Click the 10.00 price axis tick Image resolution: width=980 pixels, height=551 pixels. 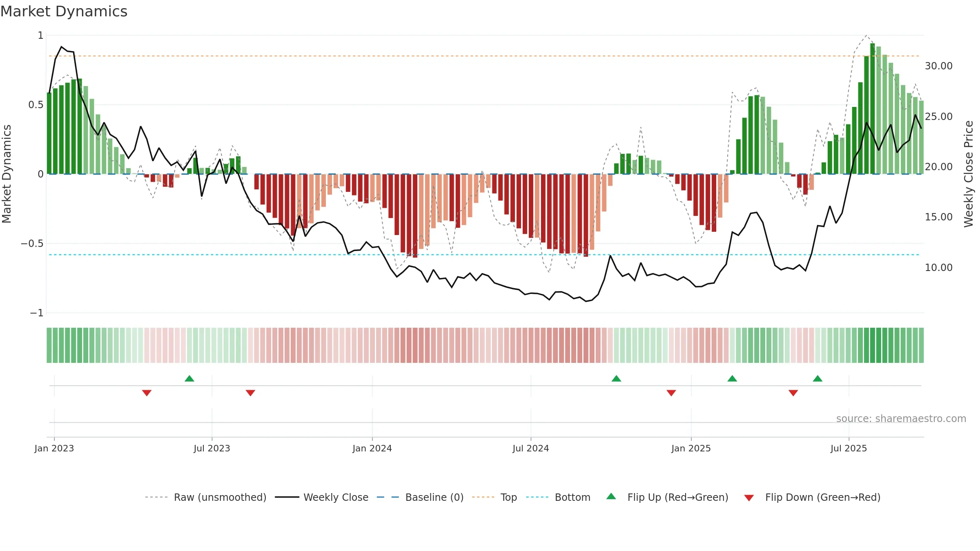coord(939,267)
